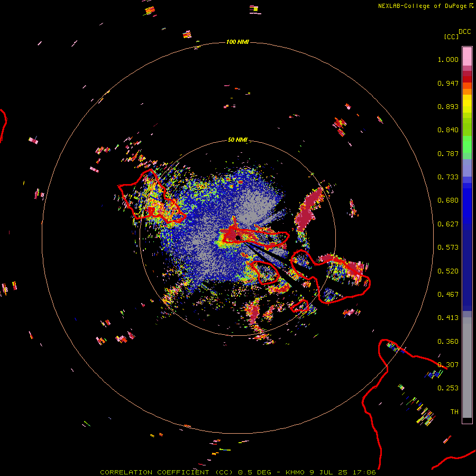The height and width of the screenshot is (476, 476).
Task: Click the Correlation Coefficient KHMO footer caption
Action: click(x=238, y=472)
